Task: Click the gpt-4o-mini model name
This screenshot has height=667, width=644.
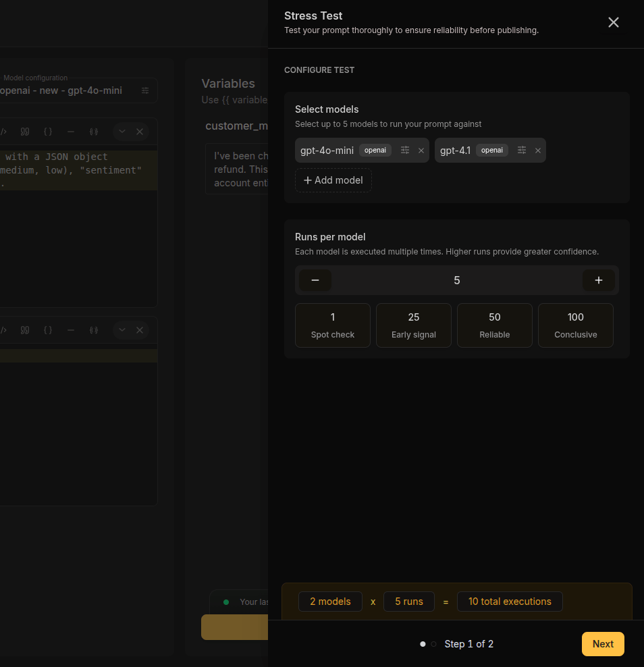Action: (x=327, y=151)
